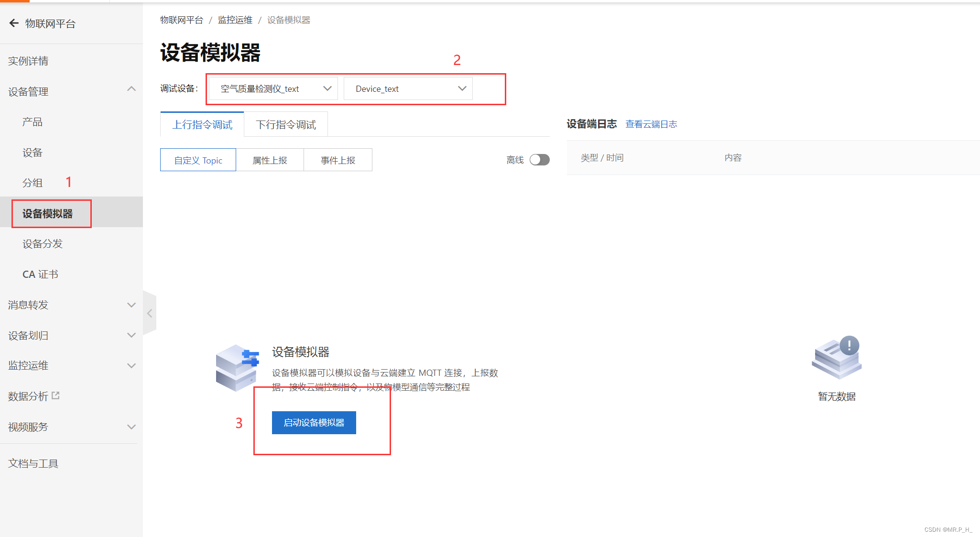This screenshot has height=537, width=980.
Task: Switch to 下行指令调试 tab
Action: [286, 125]
